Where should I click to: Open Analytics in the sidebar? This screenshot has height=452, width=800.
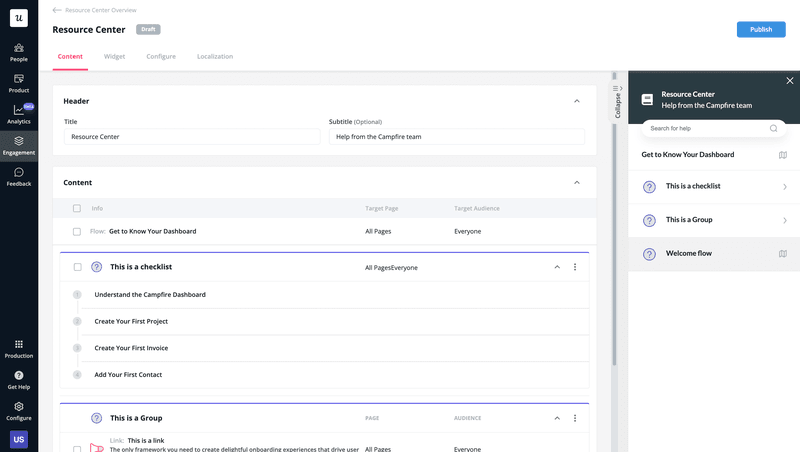pos(19,113)
